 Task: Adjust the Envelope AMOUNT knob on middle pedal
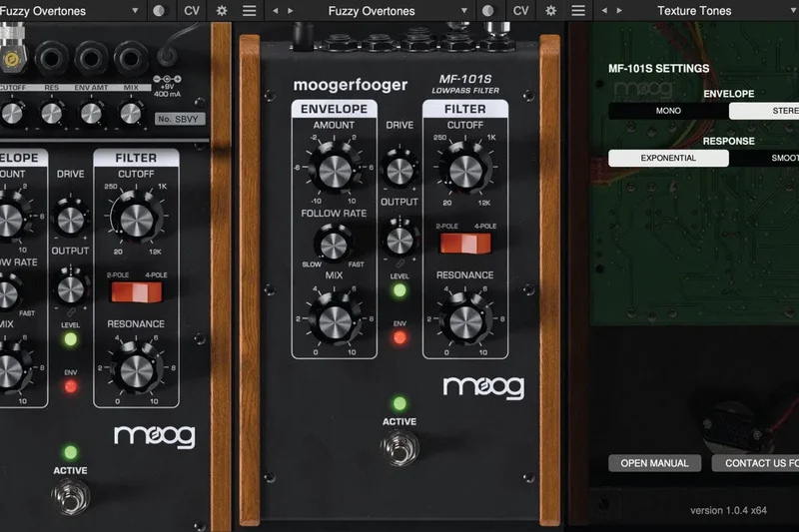coord(335,170)
